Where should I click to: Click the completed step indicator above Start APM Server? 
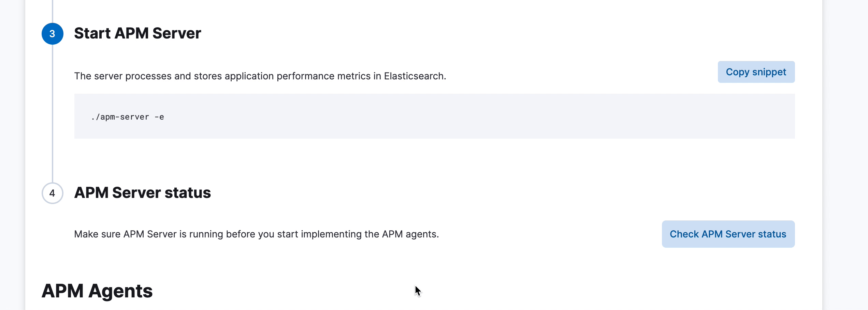coord(52,34)
